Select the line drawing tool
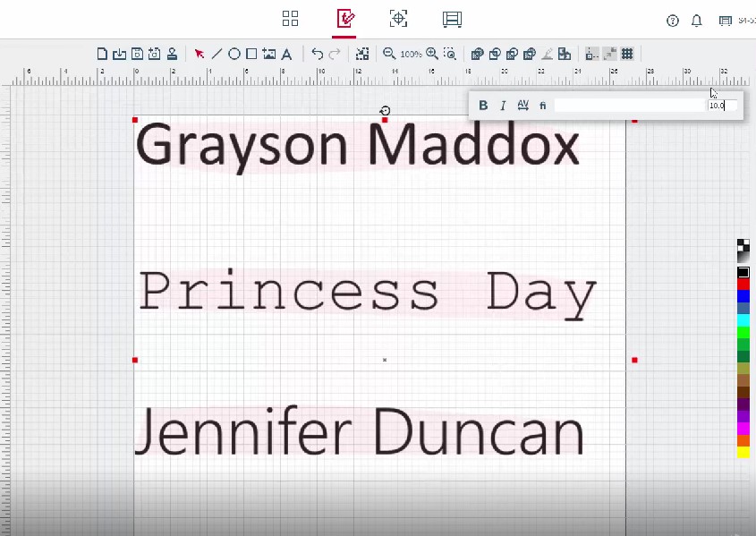756x536 pixels. click(217, 54)
